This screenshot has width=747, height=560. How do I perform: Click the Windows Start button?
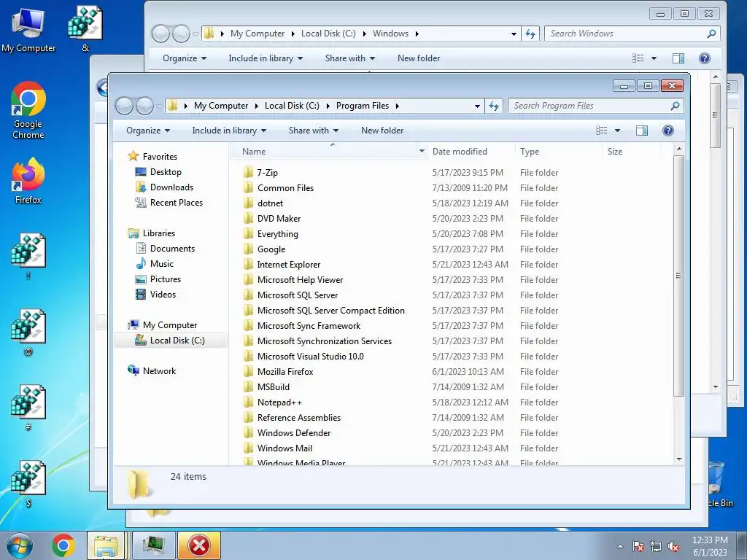pos(19,545)
